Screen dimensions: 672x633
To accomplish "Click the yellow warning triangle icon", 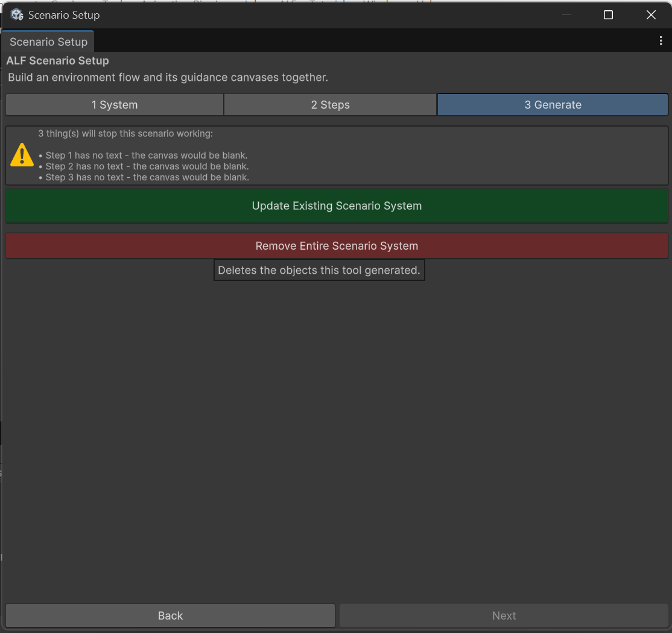I will click(22, 154).
